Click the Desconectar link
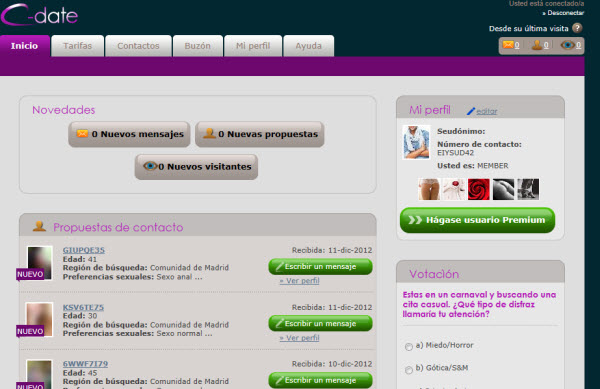This screenshot has height=389, width=600. [x=564, y=13]
